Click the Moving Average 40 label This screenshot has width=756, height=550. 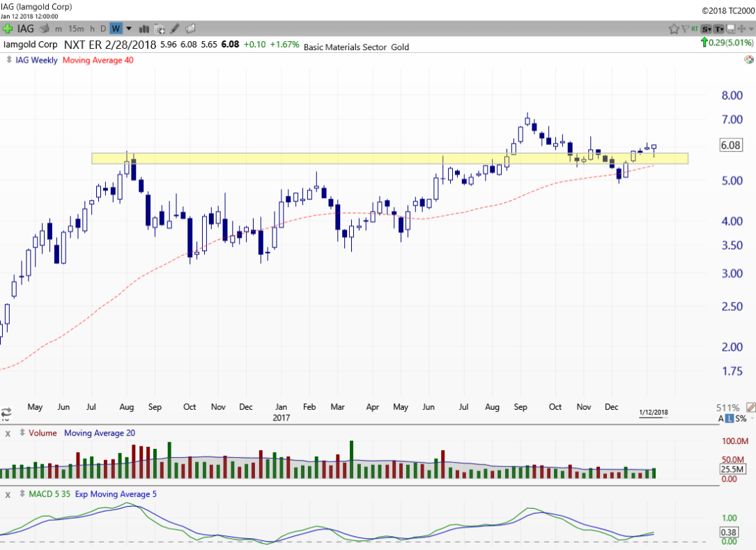[x=98, y=60]
